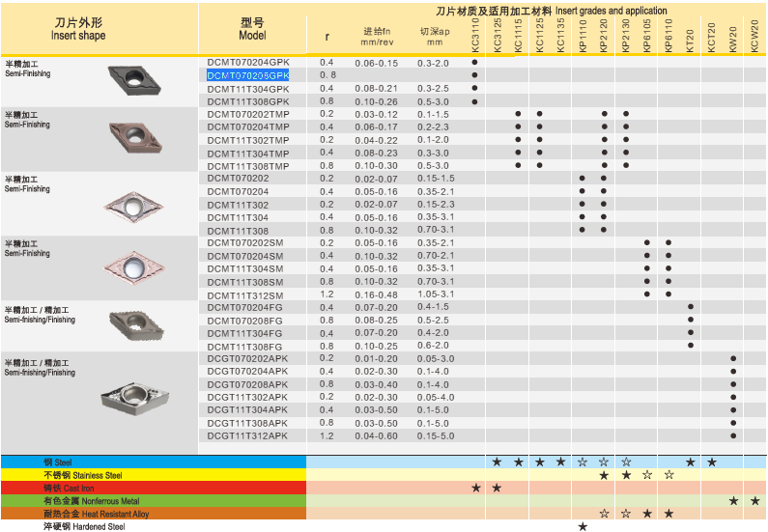Screen dimensions: 768x532
Task: Click the KCW20 column header
Action: pyautogui.click(x=754, y=36)
